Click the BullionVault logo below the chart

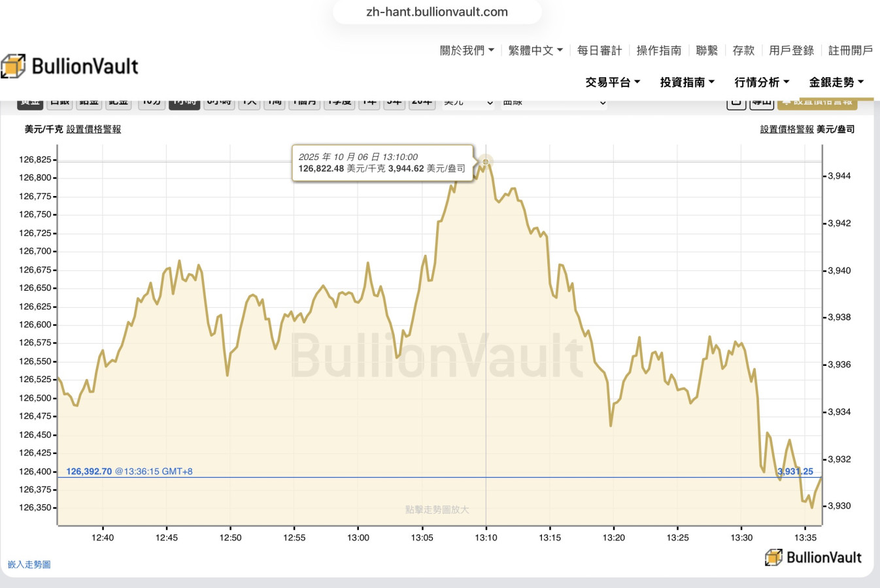click(813, 557)
